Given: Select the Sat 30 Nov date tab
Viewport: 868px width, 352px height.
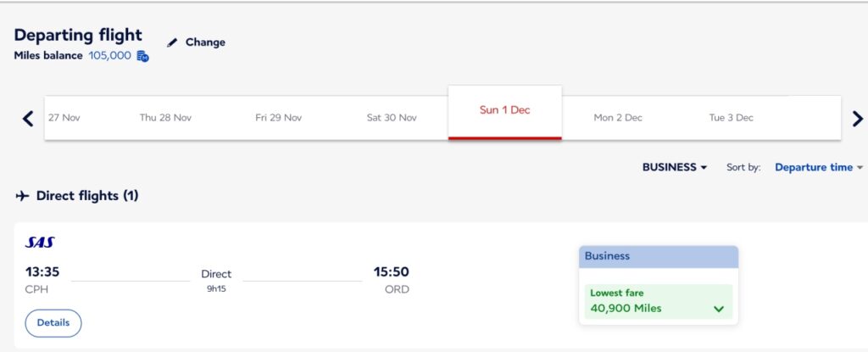Looking at the screenshot, I should click(x=392, y=118).
